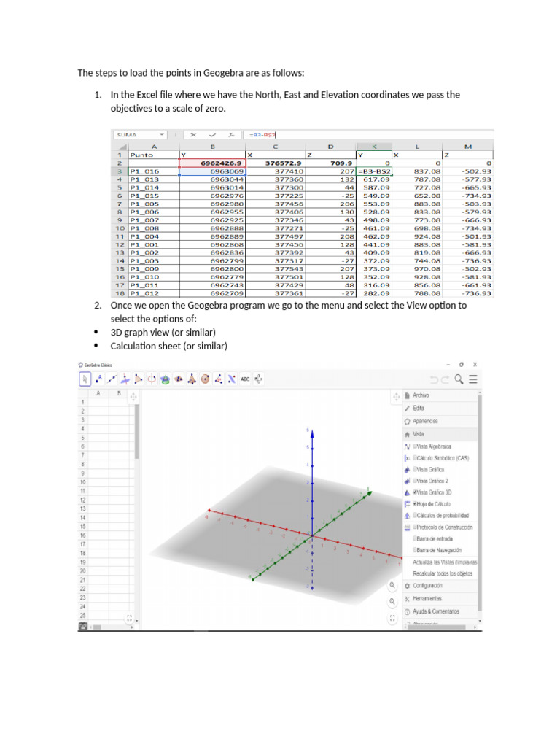Click the Undo arrow in GeoGebra

(x=434, y=379)
